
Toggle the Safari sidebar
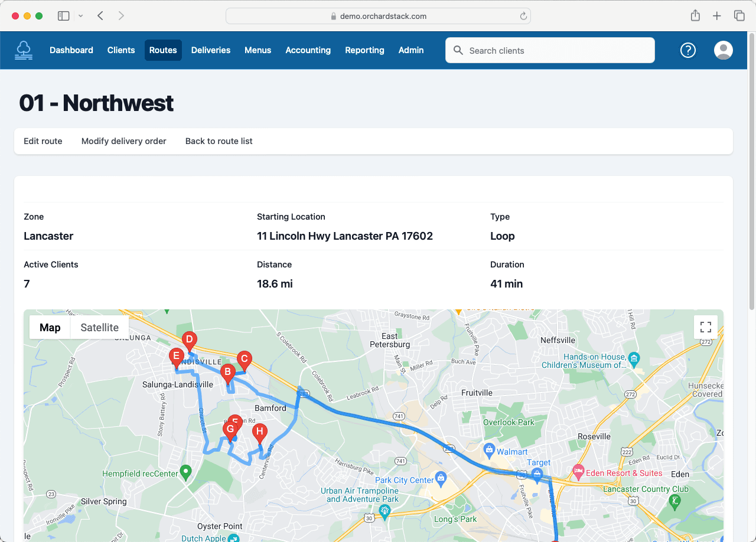coord(63,16)
